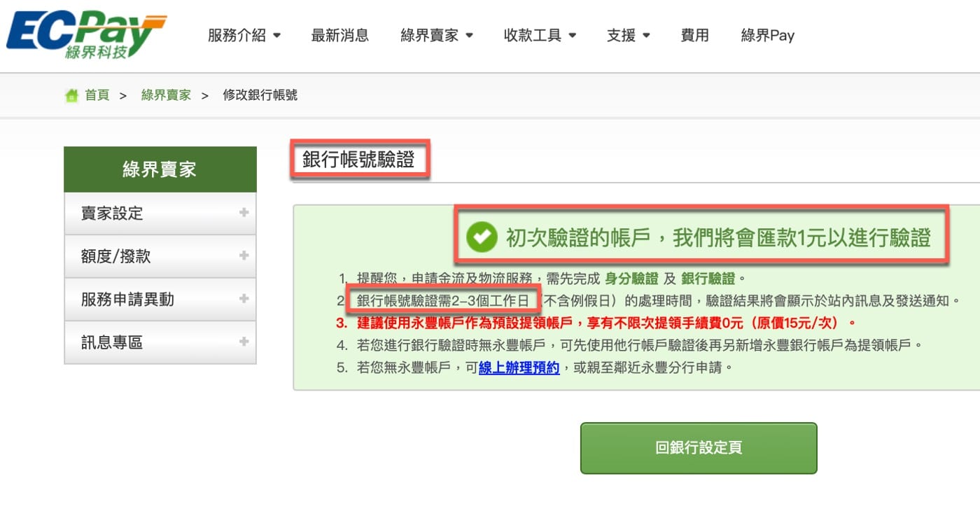980x518 pixels.
Task: Click the 身分驗證 bold text
Action: (631, 279)
